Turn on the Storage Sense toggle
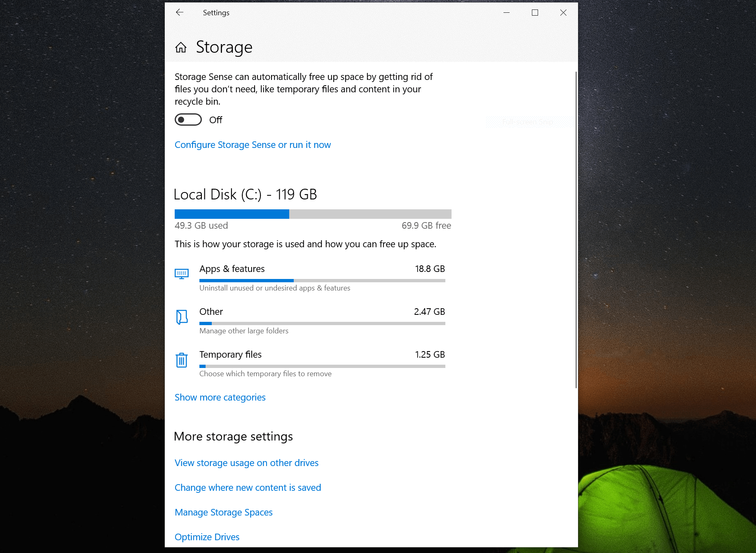Image resolution: width=756 pixels, height=553 pixels. click(x=188, y=120)
